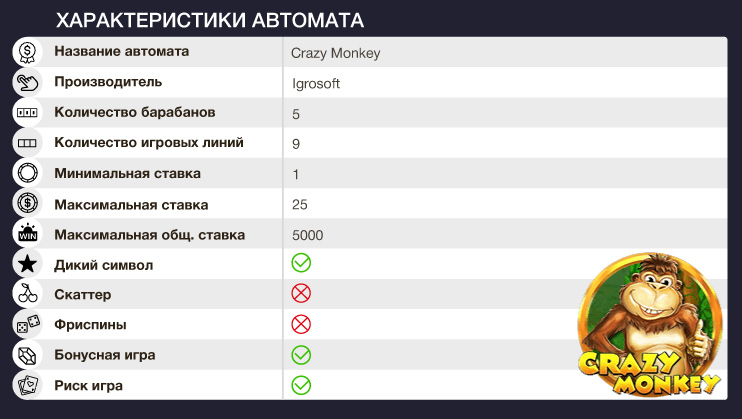Click the Igrosoft manufacturer value
The image size is (742, 419).
[x=316, y=84]
